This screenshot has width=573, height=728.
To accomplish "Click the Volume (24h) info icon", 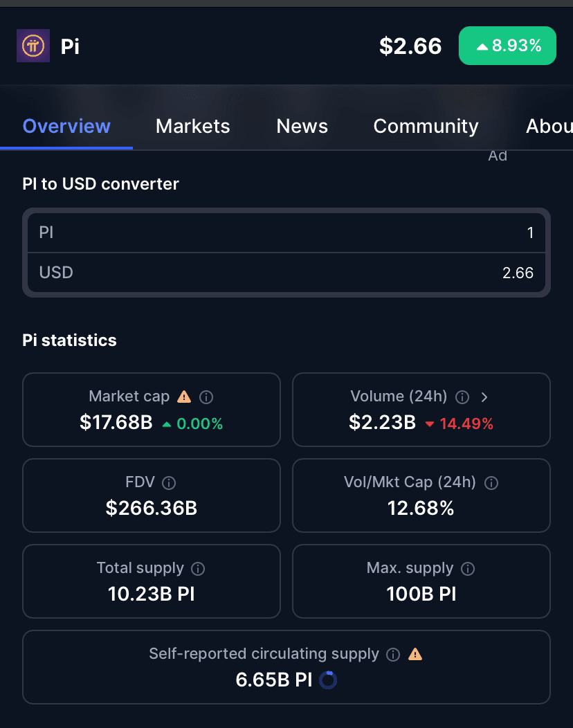I will (x=462, y=397).
